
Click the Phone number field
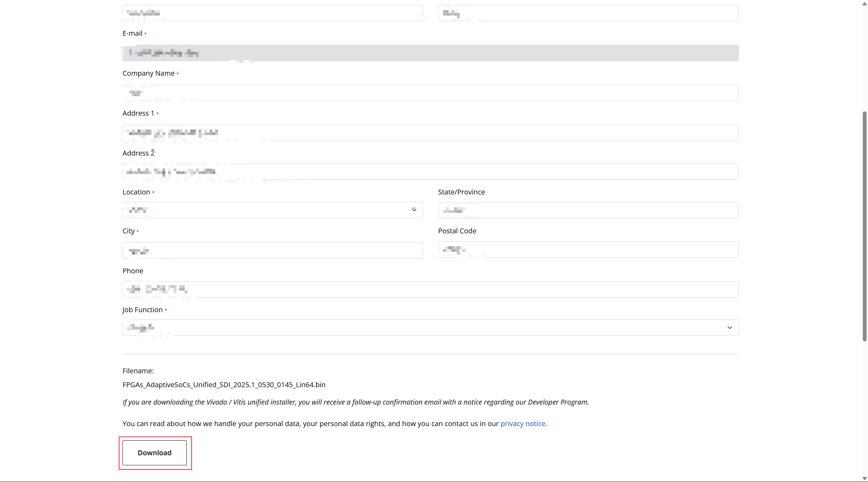coord(430,289)
